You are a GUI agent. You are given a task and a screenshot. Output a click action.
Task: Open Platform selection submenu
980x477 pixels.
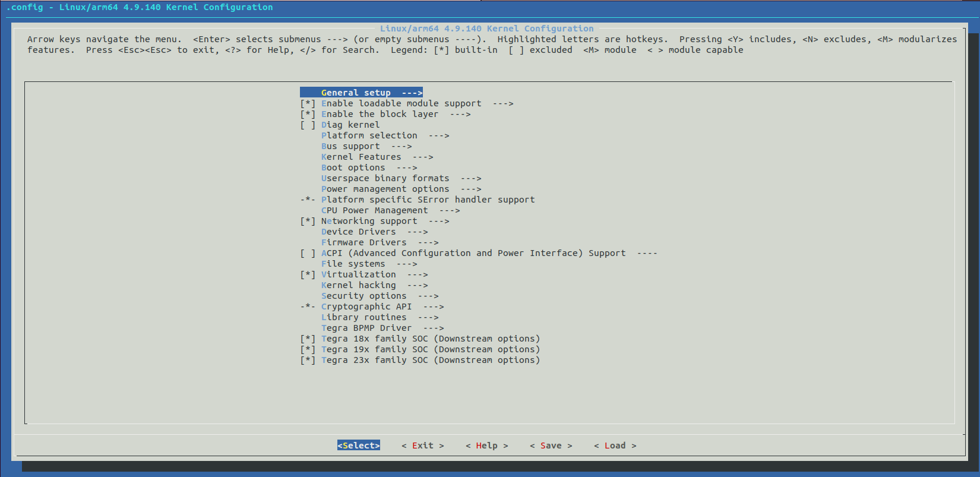tap(385, 135)
